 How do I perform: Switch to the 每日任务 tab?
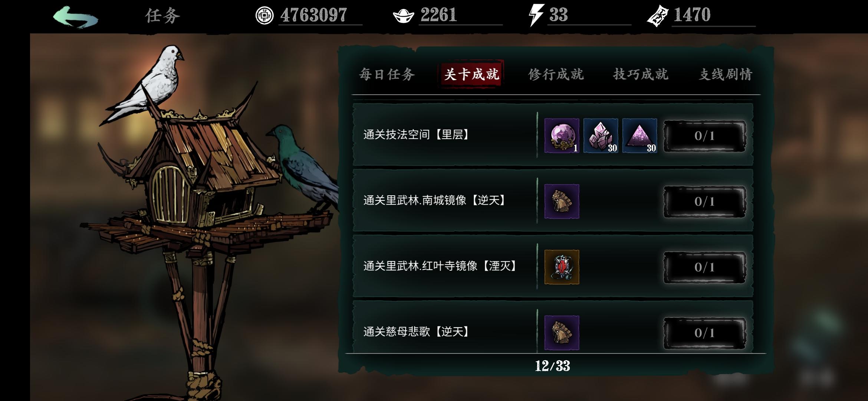tap(387, 74)
